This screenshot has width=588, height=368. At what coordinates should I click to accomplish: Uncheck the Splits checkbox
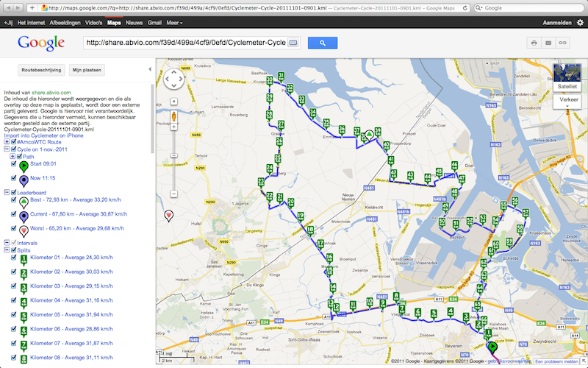click(x=14, y=250)
